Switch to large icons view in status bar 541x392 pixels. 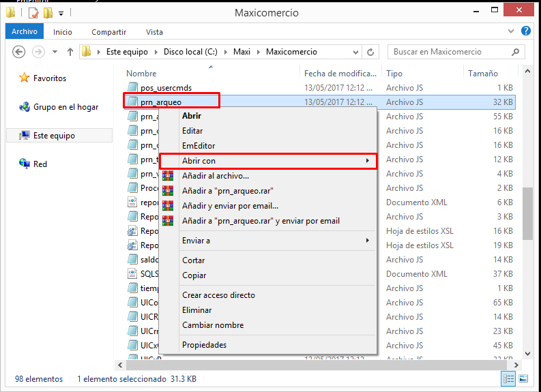click(523, 378)
